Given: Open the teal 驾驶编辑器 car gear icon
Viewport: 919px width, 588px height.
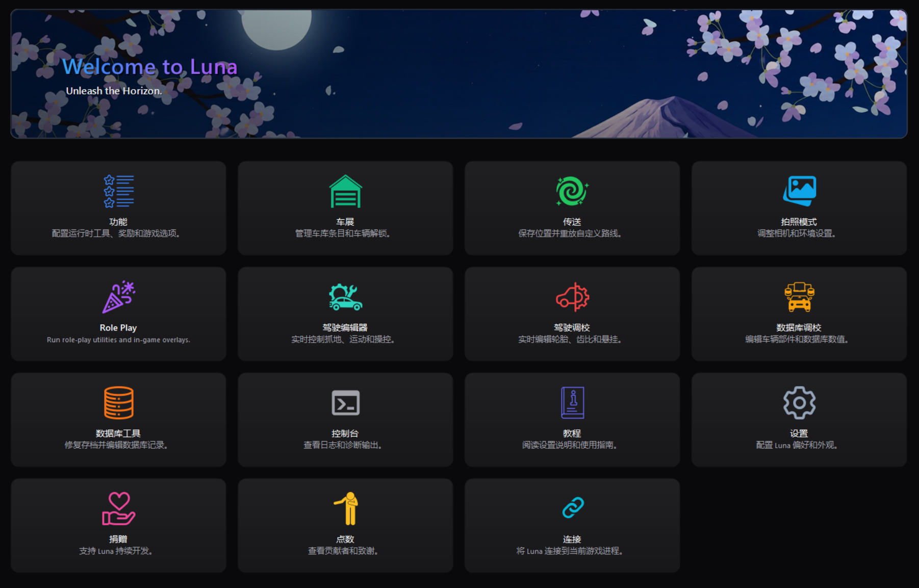Looking at the screenshot, I should click(345, 297).
